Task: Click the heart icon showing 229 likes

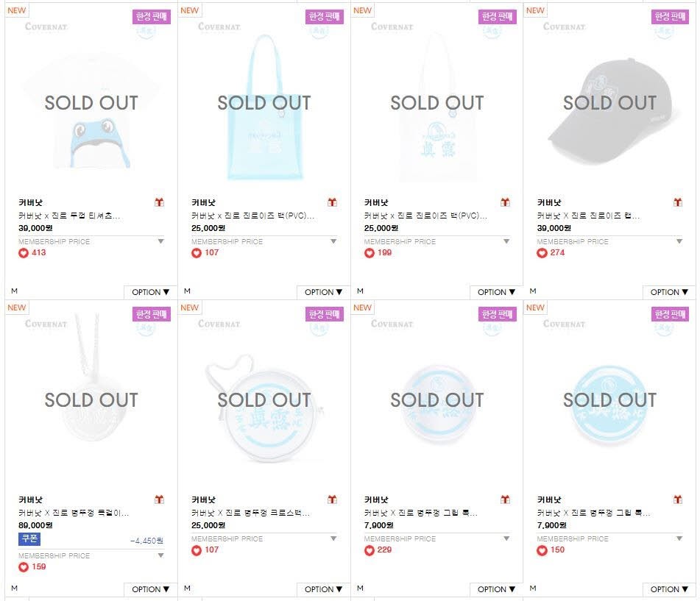Action: pyautogui.click(x=369, y=550)
